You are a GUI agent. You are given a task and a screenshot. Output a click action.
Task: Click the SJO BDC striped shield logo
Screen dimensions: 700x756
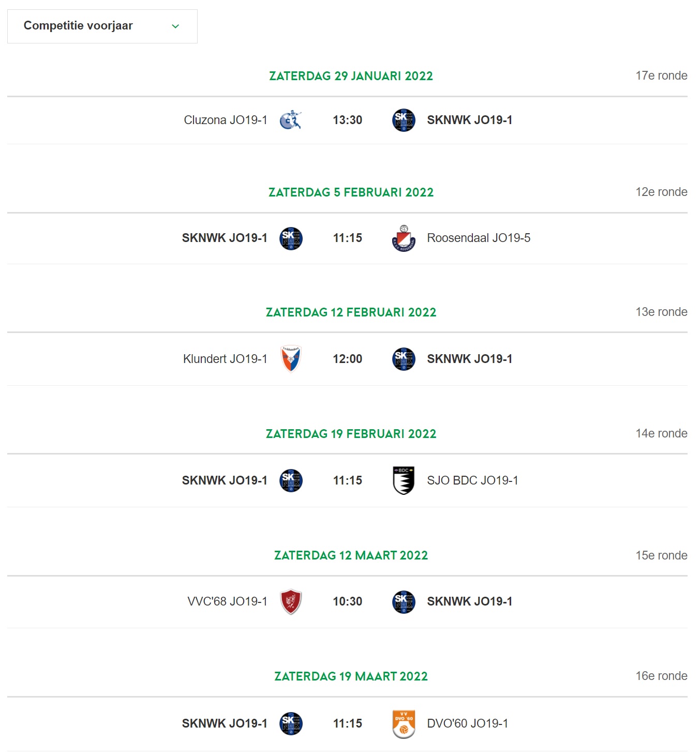click(x=404, y=480)
